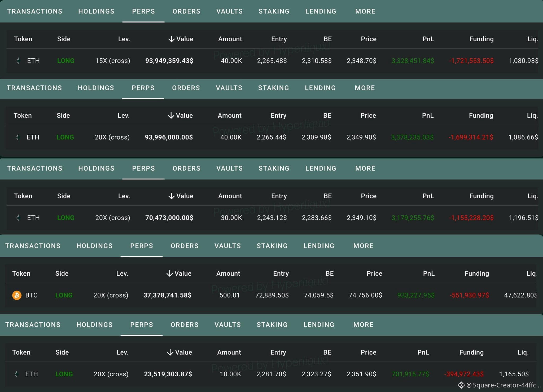Image resolution: width=543 pixels, height=392 pixels.
Task: Click ETH icon in the 70,473,000.00$ row
Action: pos(18,218)
